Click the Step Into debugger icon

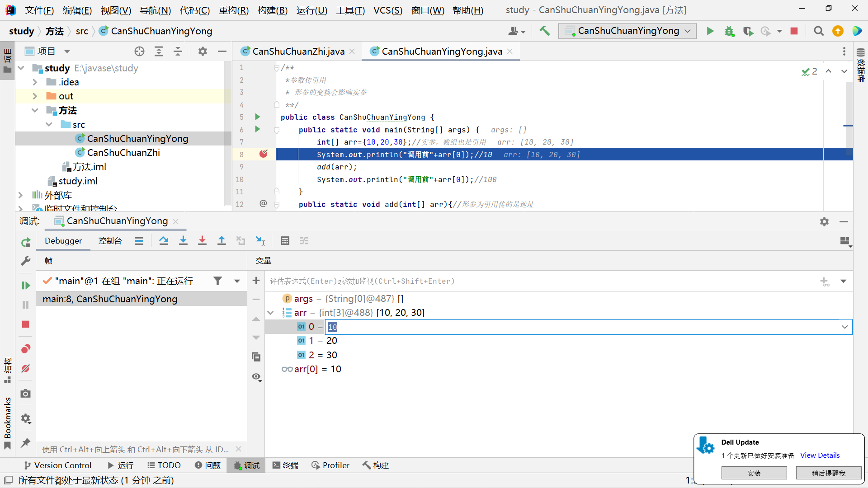183,241
